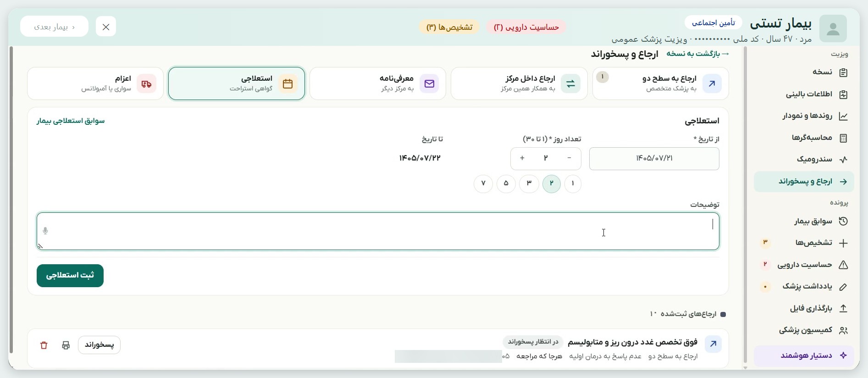Image resolution: width=868 pixels, height=378 pixels.
Task: Click بازگشت به نسخه link
Action: (698, 54)
